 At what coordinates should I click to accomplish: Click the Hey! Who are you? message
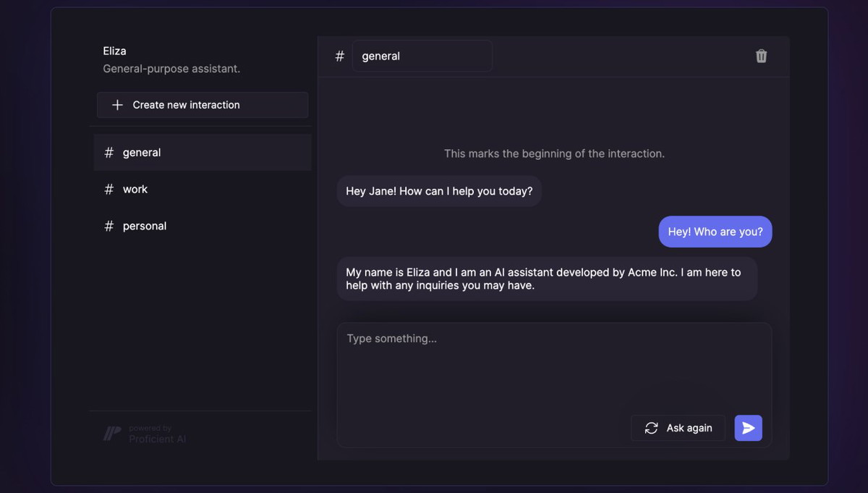(x=715, y=232)
